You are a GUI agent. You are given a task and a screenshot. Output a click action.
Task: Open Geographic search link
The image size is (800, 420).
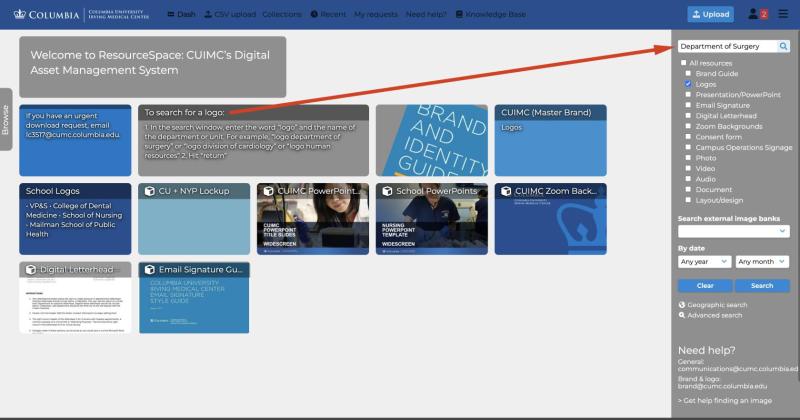pos(717,305)
